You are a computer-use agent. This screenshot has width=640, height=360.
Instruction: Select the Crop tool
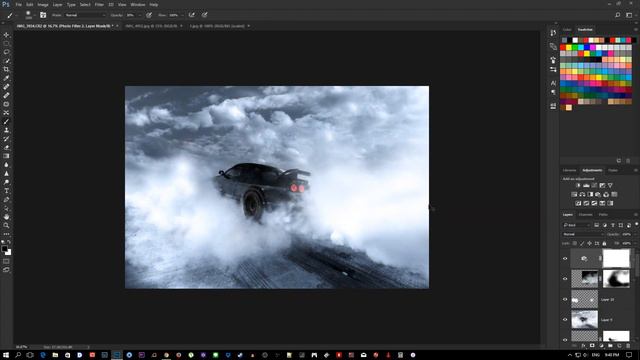coord(7,69)
